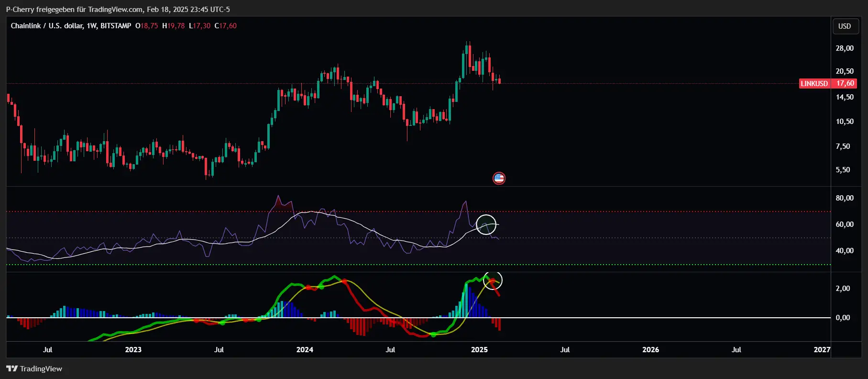Image resolution: width=868 pixels, height=379 pixels.
Task: Click the 2,00 MACD axis label
Action: tap(843, 289)
